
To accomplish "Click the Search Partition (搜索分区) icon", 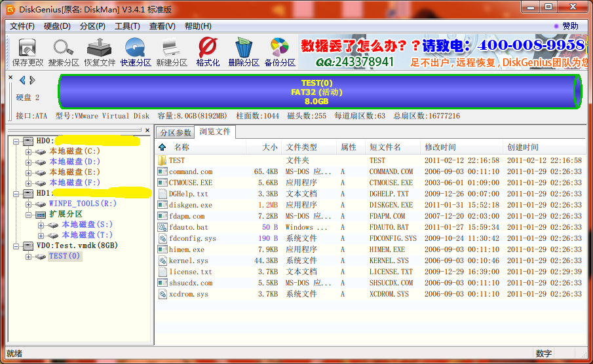I will point(63,52).
